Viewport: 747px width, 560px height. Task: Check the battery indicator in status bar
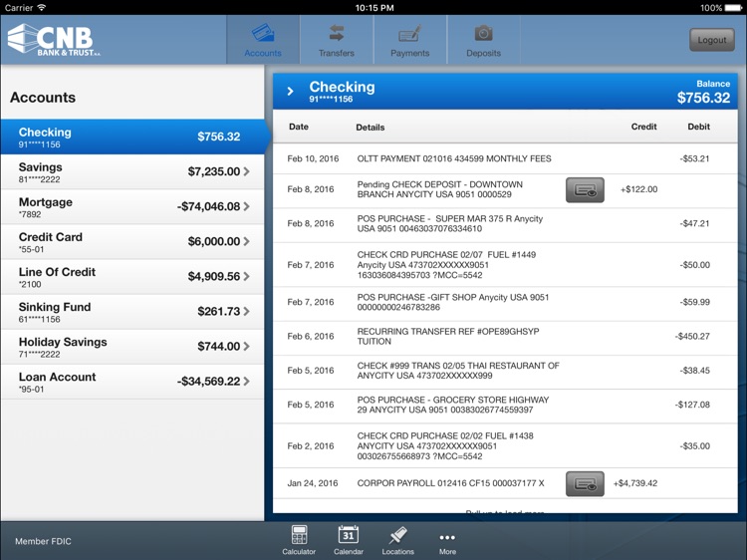(x=733, y=8)
